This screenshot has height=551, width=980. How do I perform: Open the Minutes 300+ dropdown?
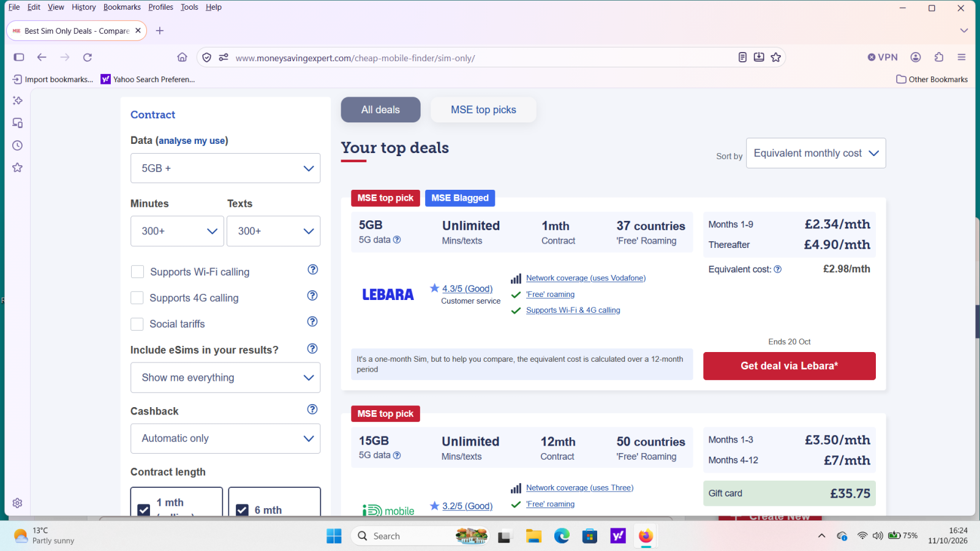177,231
